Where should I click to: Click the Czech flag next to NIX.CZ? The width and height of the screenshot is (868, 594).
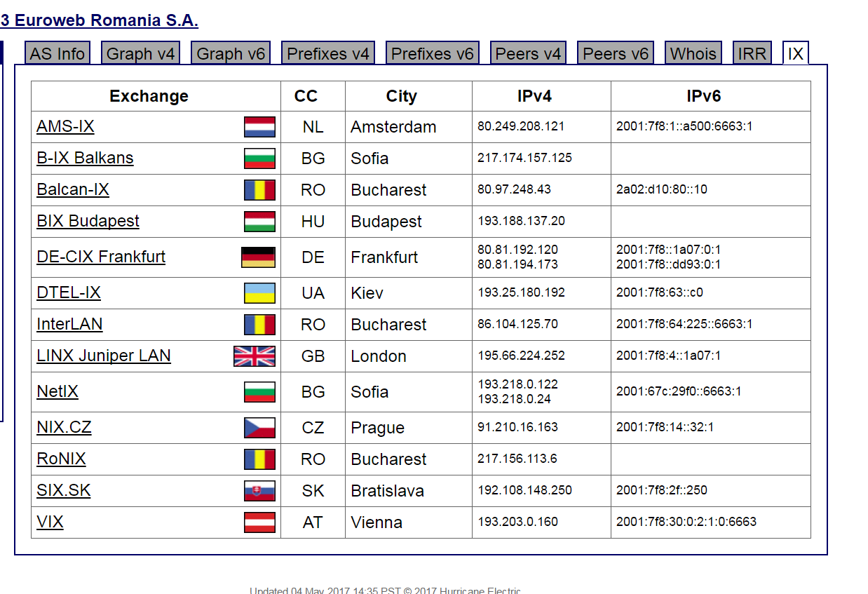[x=259, y=428]
